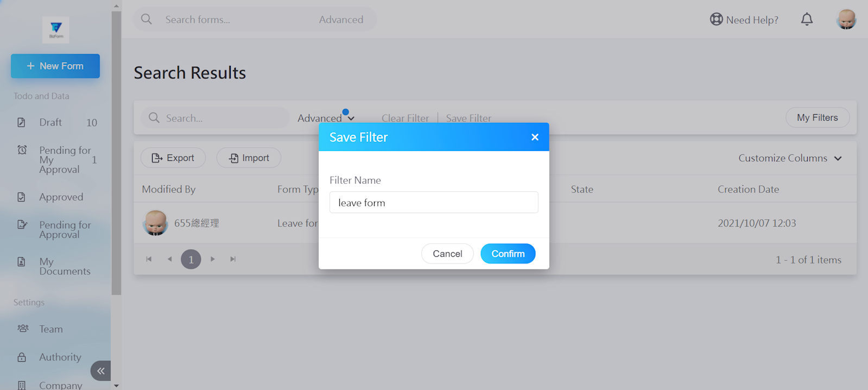Open My Filters
The height and width of the screenshot is (390, 868).
tap(817, 117)
